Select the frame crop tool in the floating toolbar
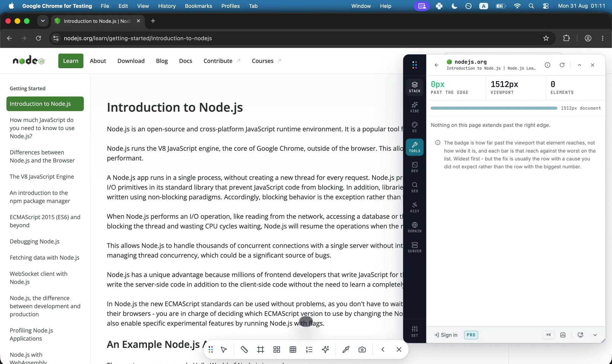Image resolution: width=612 pixels, height=364 pixels. click(x=260, y=350)
